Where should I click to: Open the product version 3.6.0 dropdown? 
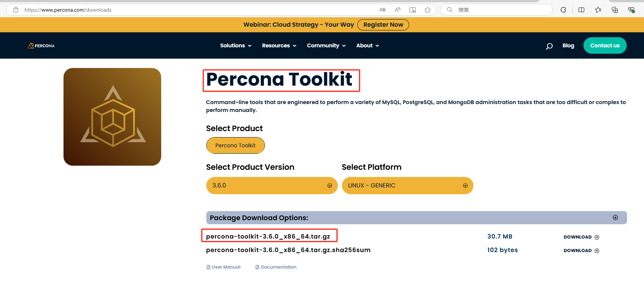pyautogui.click(x=272, y=186)
